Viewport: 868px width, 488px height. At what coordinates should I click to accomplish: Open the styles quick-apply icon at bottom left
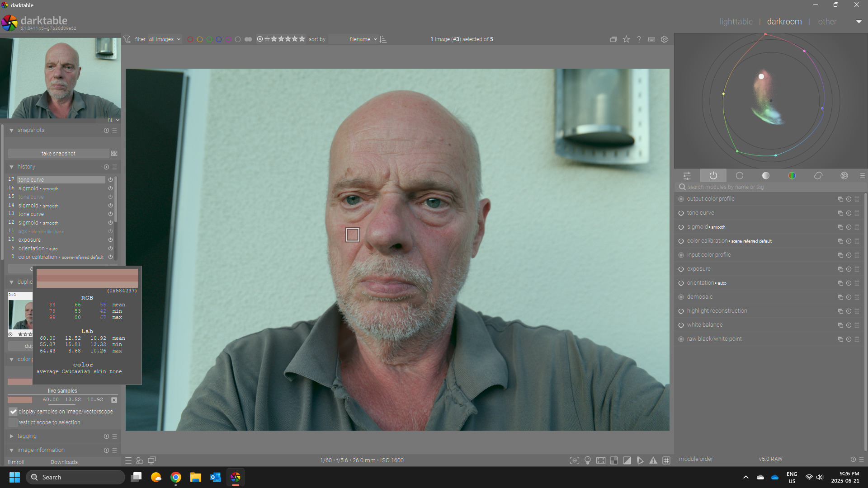140,460
